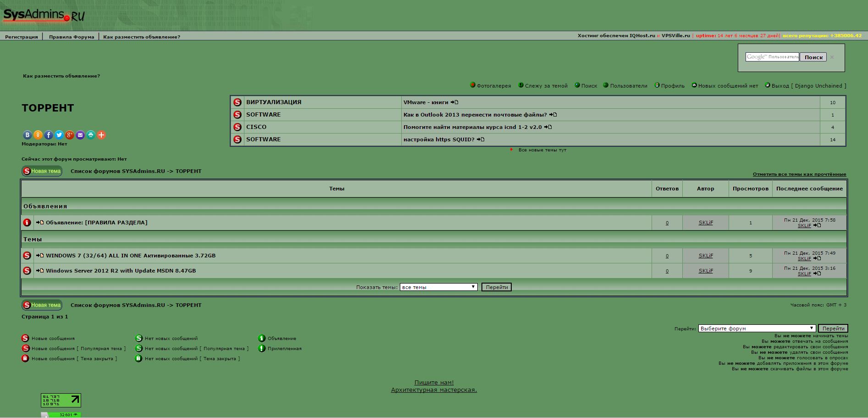This screenshot has width=868, height=418.
Task: Click the SysAdmins.RU logo
Action: (44, 15)
